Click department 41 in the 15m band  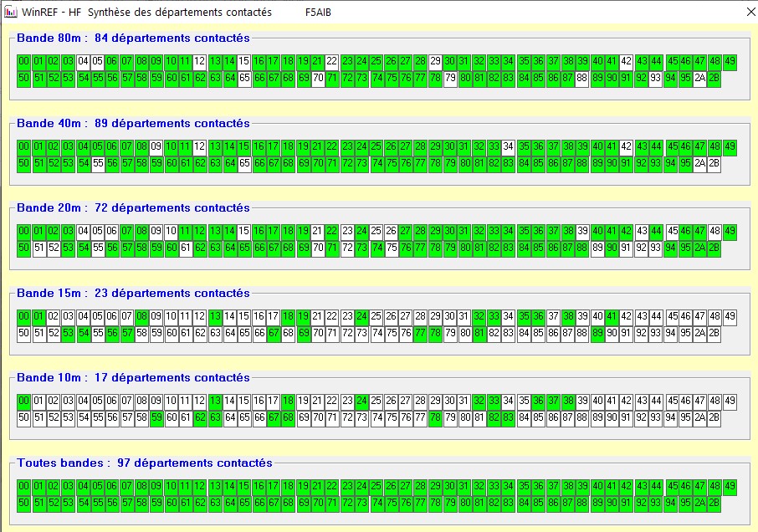click(612, 316)
